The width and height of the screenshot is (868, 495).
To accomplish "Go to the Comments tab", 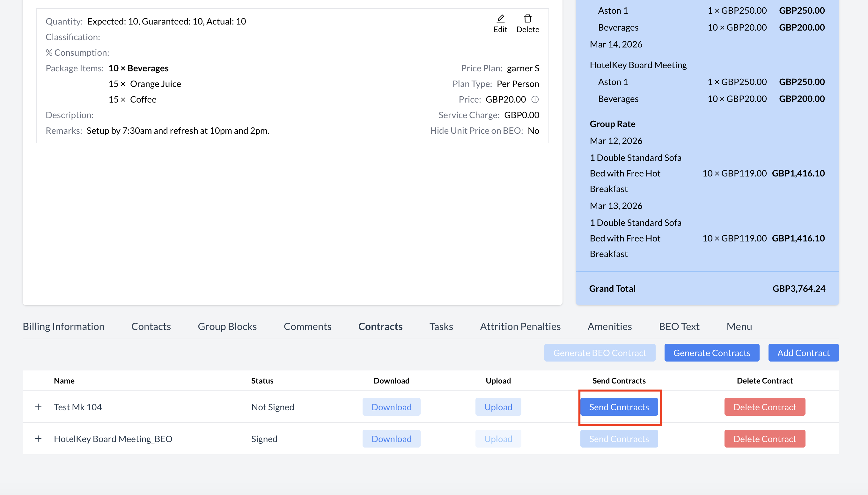I will click(x=307, y=326).
